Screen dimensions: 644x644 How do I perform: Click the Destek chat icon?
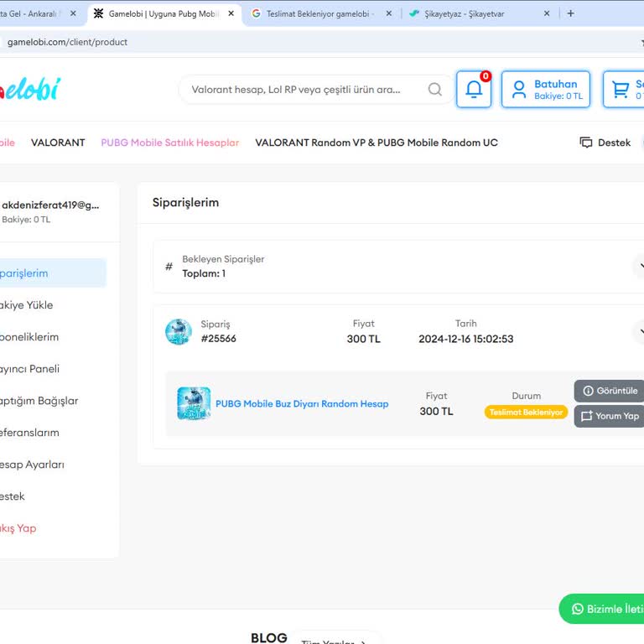(585, 143)
